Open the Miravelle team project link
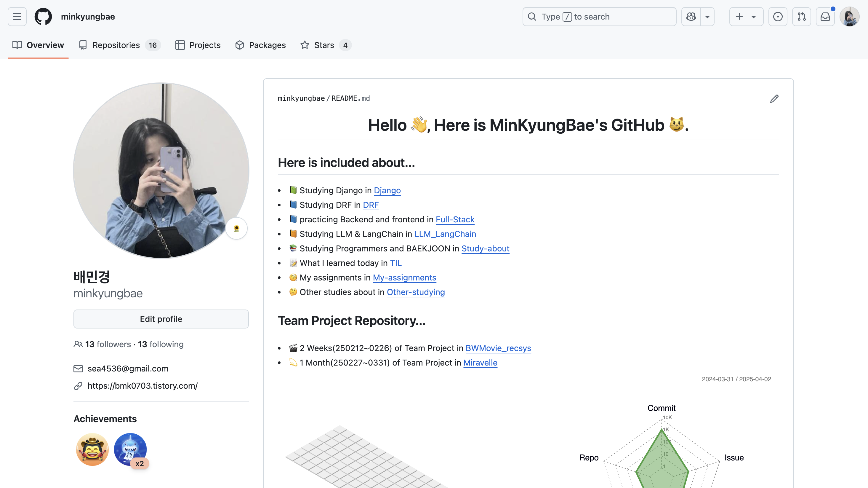 point(480,363)
